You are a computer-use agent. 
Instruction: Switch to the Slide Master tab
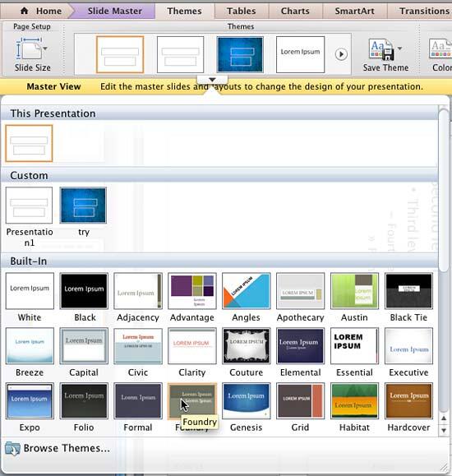pos(115,11)
